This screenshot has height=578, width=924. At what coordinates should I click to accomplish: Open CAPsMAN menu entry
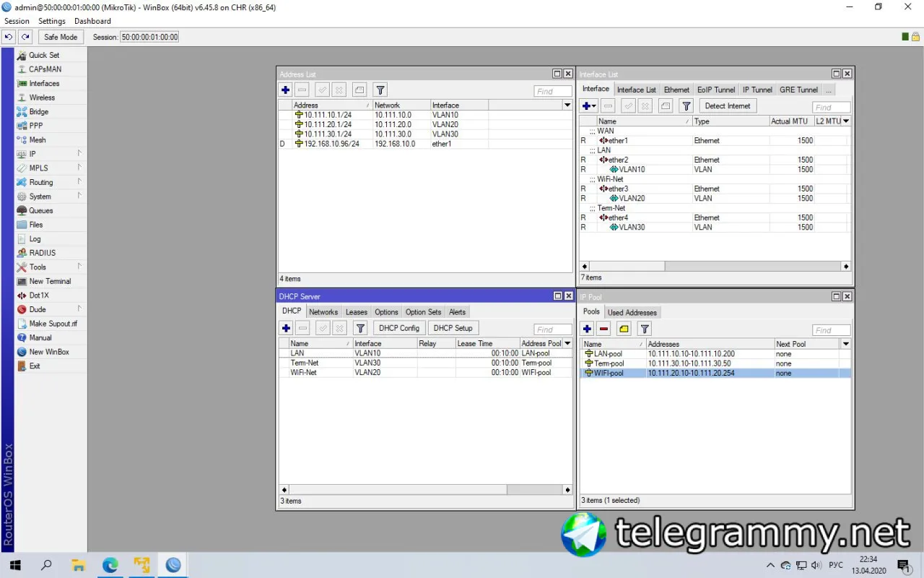coord(45,69)
